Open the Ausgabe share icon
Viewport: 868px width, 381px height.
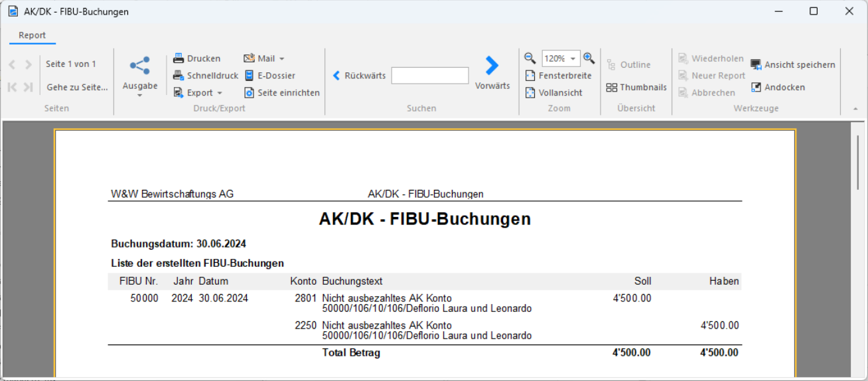click(x=140, y=65)
